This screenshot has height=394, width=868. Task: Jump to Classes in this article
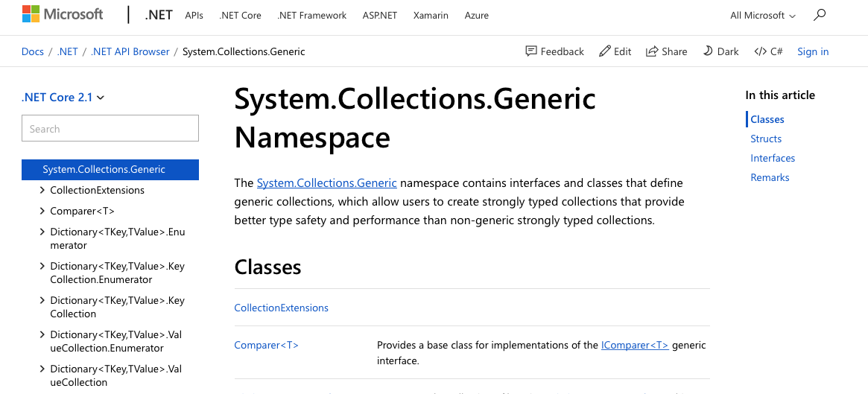(x=767, y=119)
